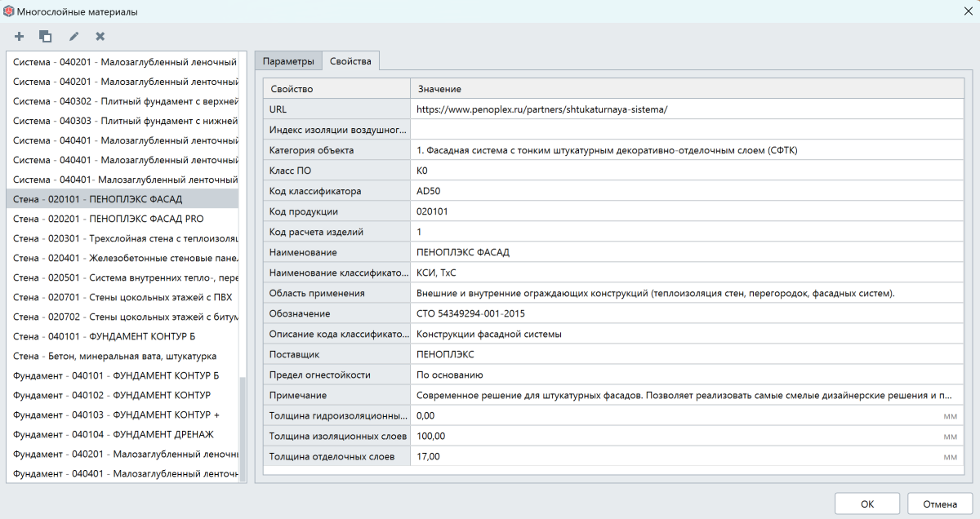Open the Свойства tab
The image size is (980, 519).
tap(350, 61)
